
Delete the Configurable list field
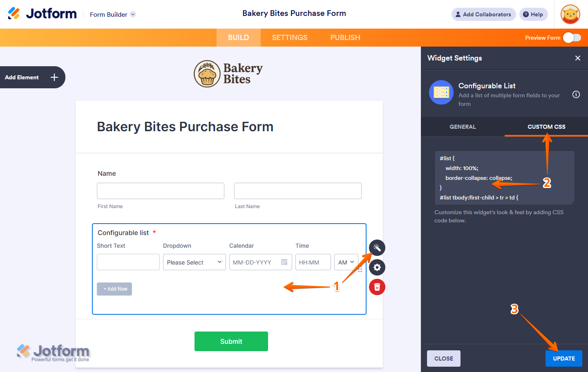377,287
